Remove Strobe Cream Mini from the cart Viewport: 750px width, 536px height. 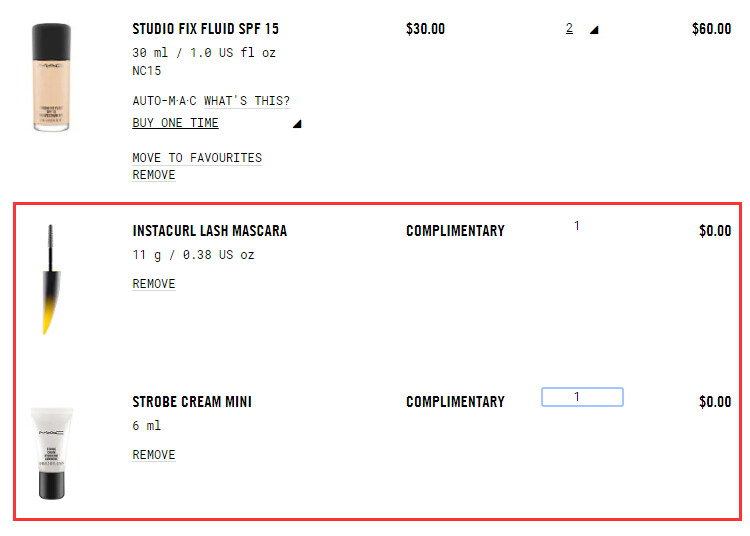click(x=154, y=455)
